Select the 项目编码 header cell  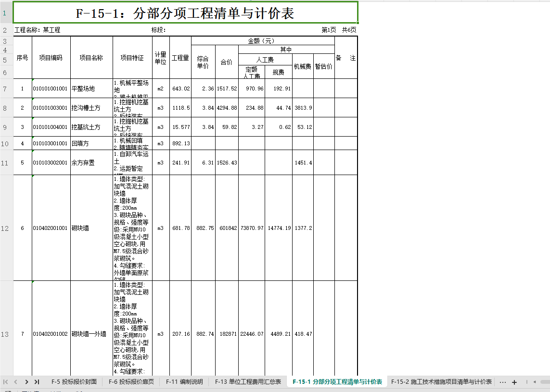click(51, 58)
